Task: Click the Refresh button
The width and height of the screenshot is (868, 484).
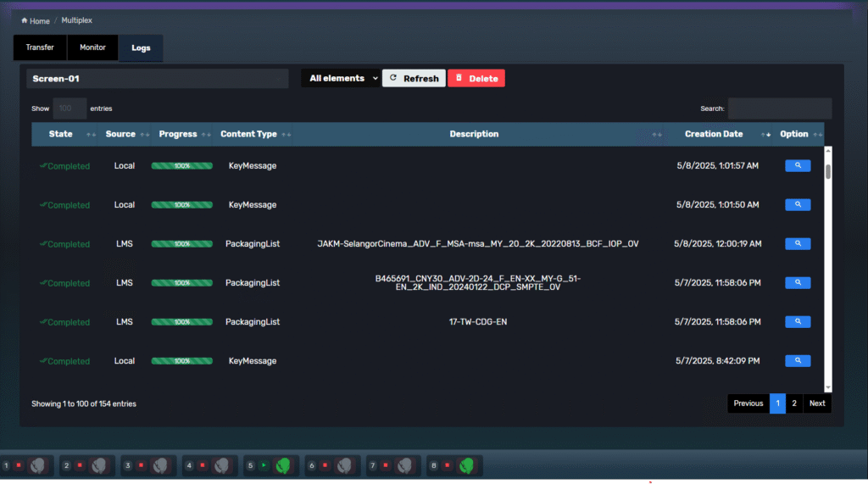Action: [x=414, y=78]
